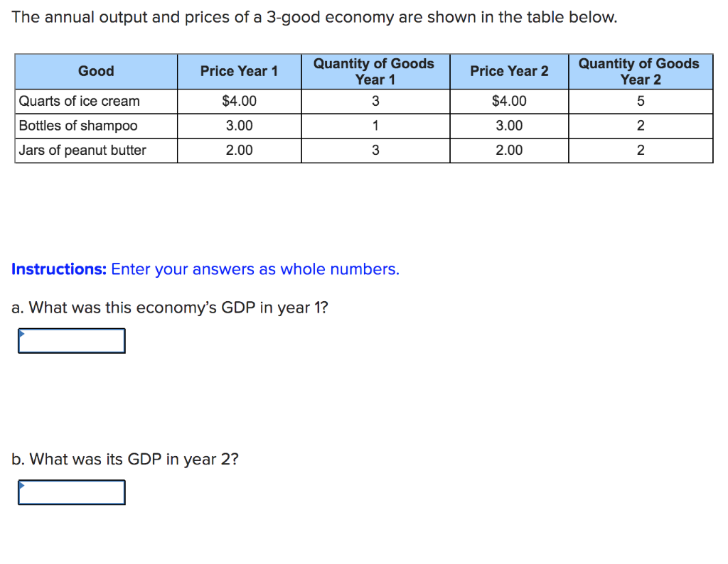The image size is (728, 564).
Task: Click the Bottles of shampoo row label
Action: point(78,126)
